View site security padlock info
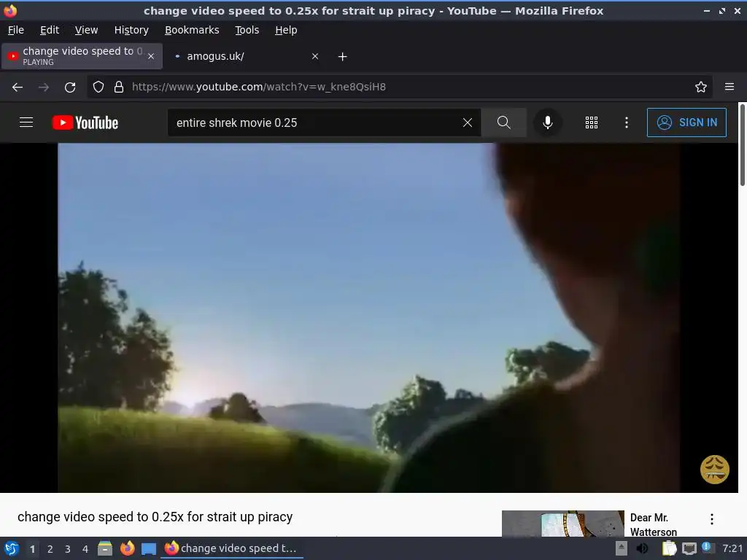 tap(119, 87)
